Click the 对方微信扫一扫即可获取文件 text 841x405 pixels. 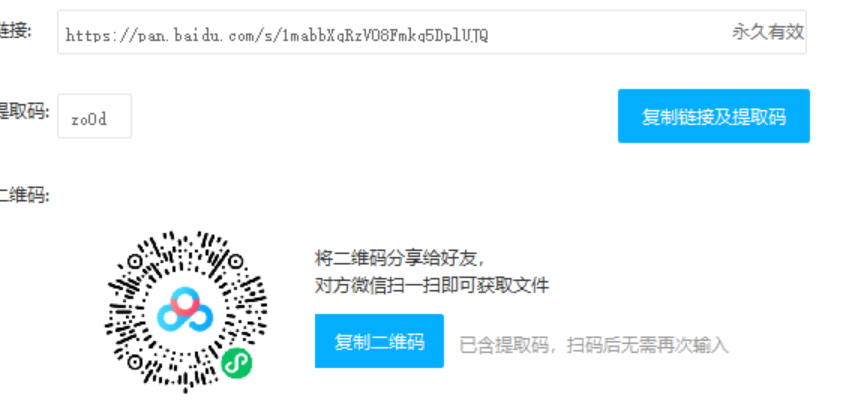pos(432,285)
